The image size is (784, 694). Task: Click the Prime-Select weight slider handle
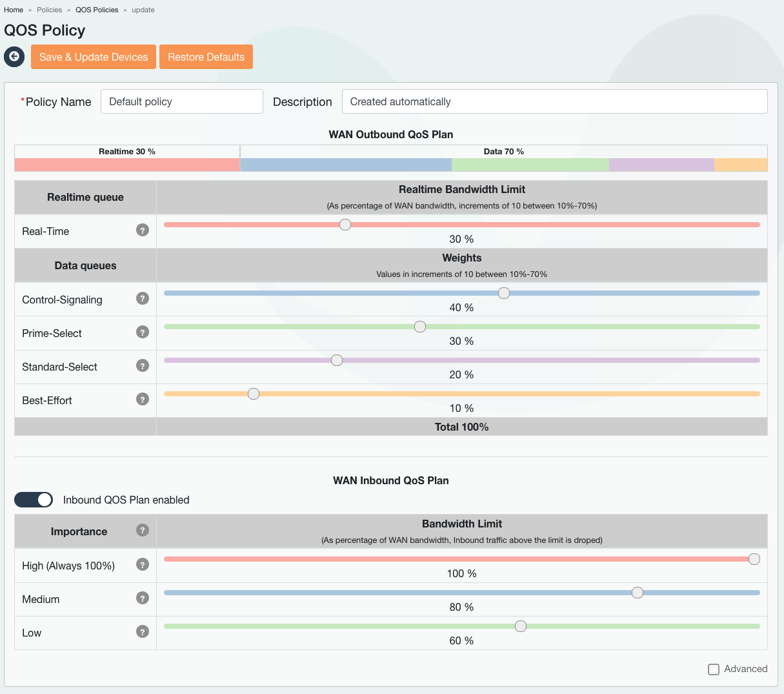(420, 327)
